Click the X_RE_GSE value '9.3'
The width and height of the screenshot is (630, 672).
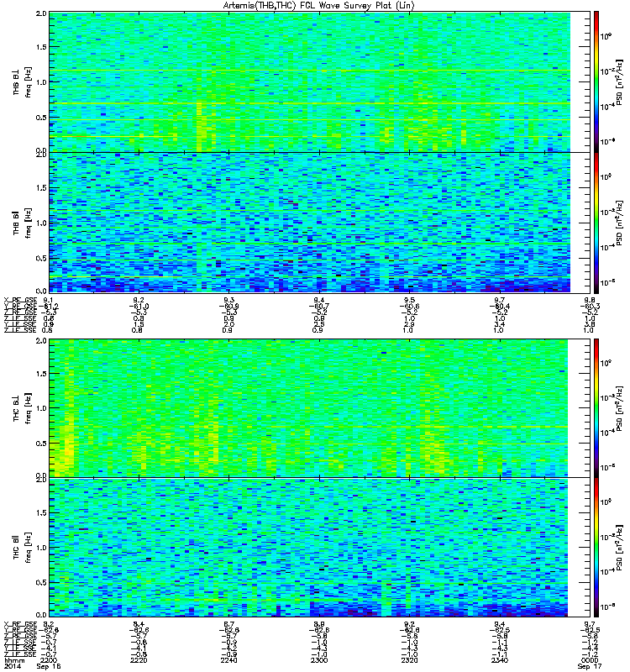[x=228, y=300]
